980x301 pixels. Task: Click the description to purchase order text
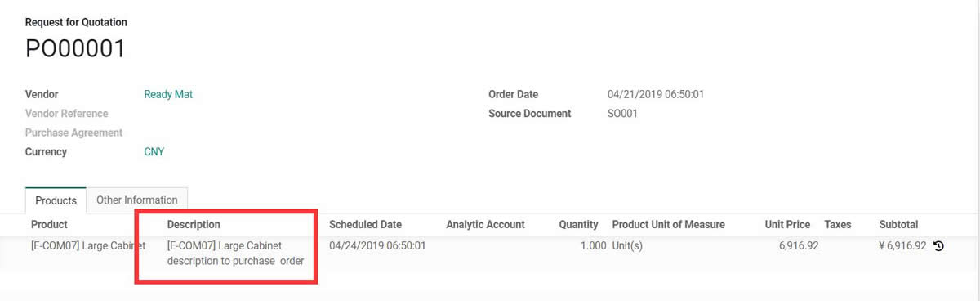click(x=235, y=261)
